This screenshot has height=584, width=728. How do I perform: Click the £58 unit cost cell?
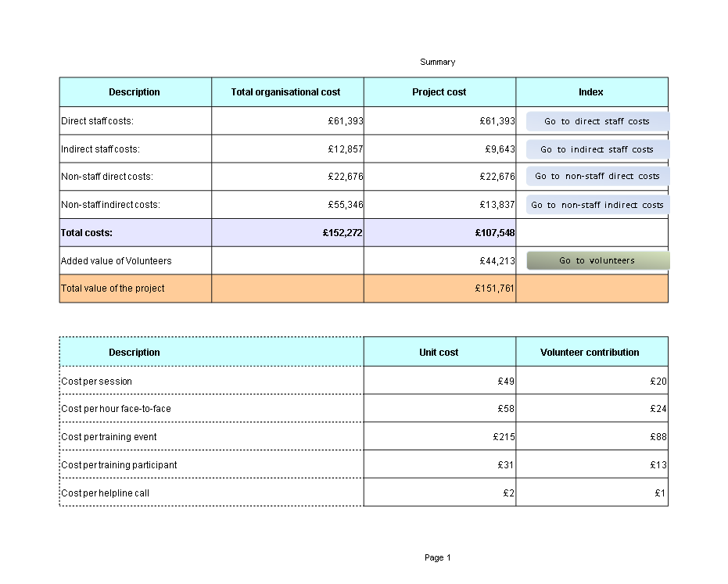[440, 409]
